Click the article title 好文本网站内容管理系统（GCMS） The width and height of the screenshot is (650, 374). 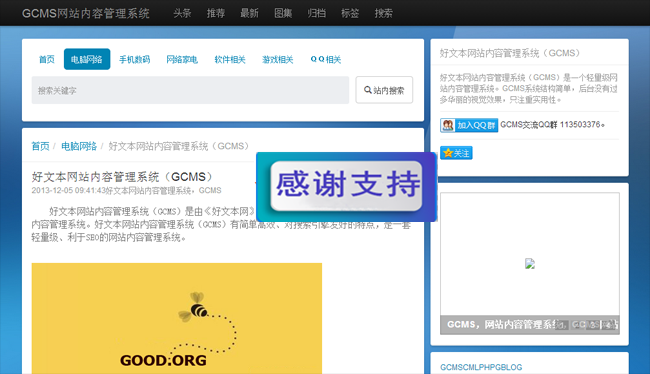(123, 177)
